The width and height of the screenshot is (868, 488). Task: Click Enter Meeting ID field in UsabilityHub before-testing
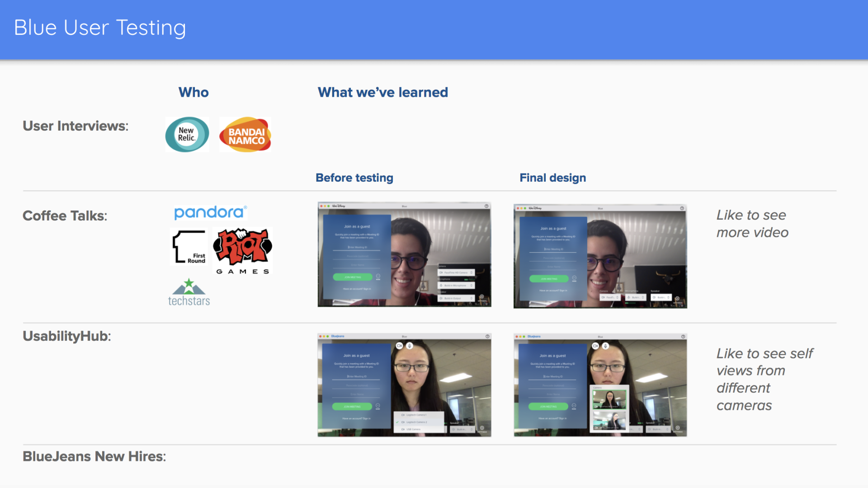[357, 376]
